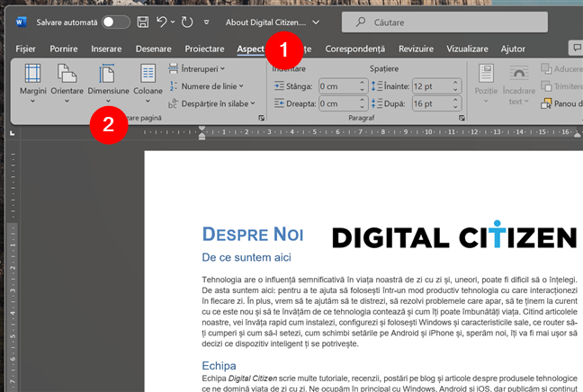Click the După spacing icon
Screen dimensions: 583x392
376,103
